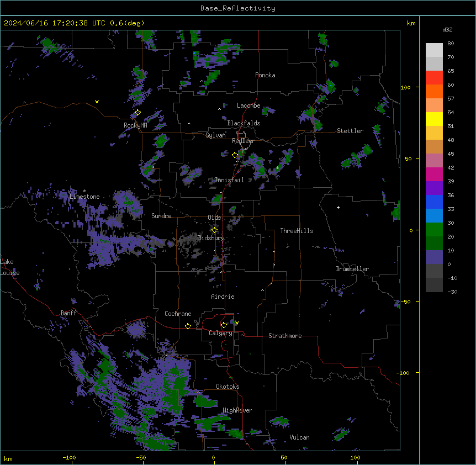Click the yellow diamond marker above Calgary label

click(224, 325)
